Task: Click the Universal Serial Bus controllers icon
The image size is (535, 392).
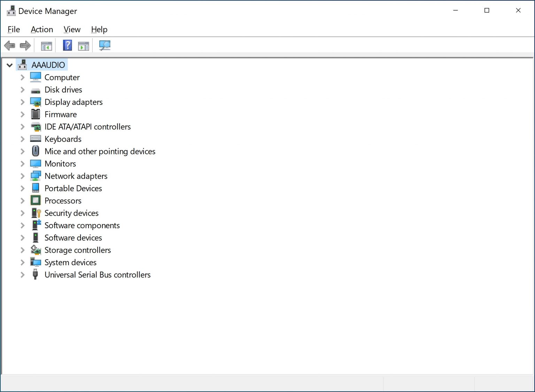Action: point(35,275)
